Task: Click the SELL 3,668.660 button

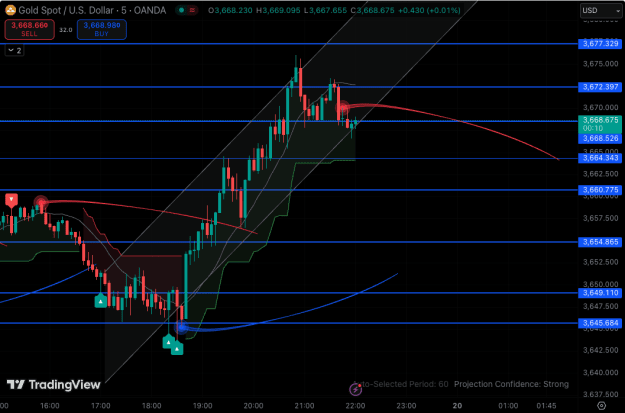Action: tap(29, 30)
